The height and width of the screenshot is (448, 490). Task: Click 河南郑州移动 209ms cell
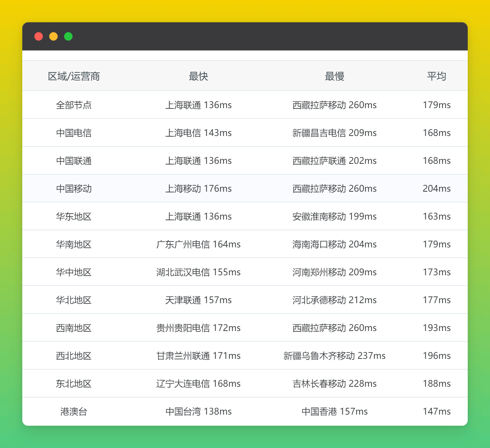pos(334,272)
